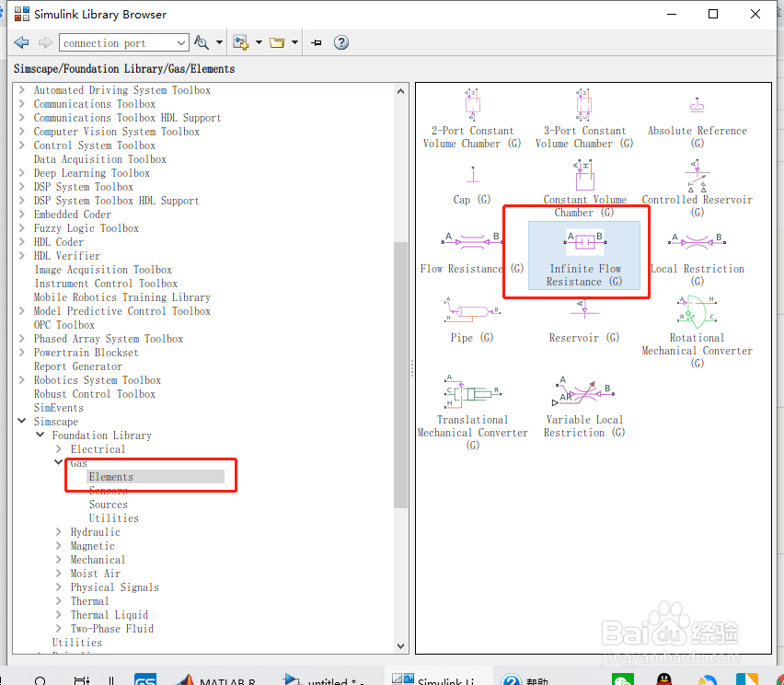The height and width of the screenshot is (685, 784).
Task: Open dropdown arrow beside open folder icon
Action: point(295,42)
